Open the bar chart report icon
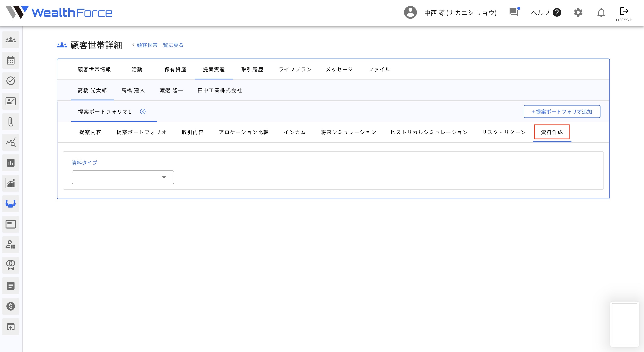 (11, 163)
